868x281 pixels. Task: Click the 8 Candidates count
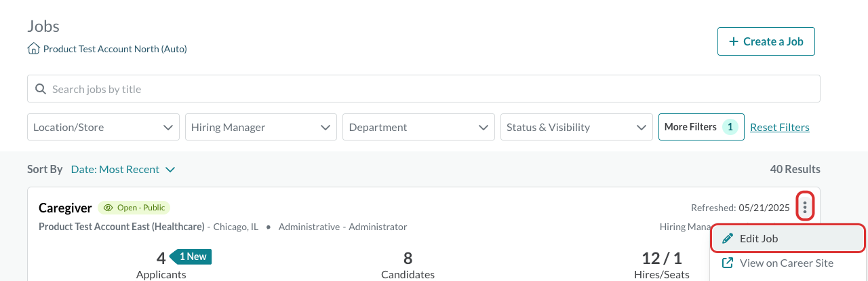click(408, 258)
